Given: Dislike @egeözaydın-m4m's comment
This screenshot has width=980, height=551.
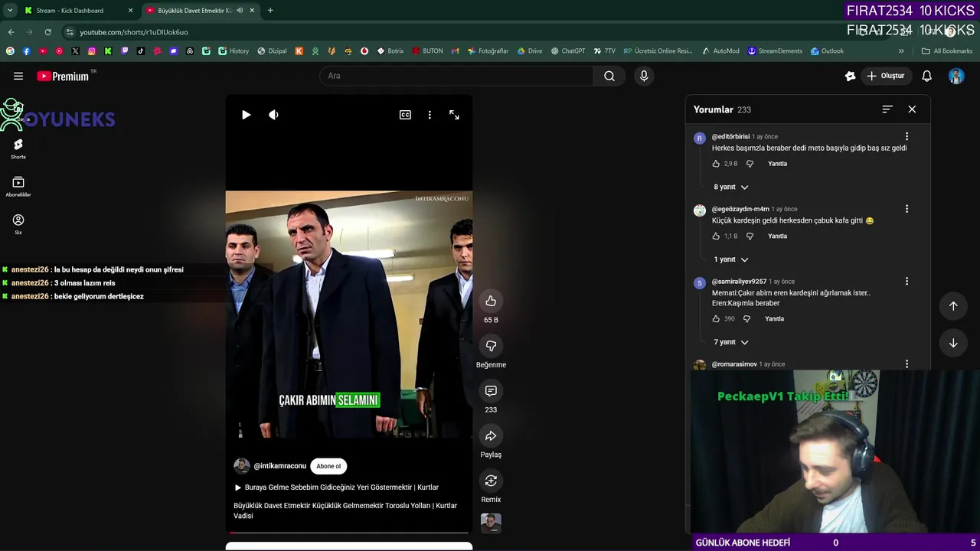Looking at the screenshot, I should click(x=750, y=236).
